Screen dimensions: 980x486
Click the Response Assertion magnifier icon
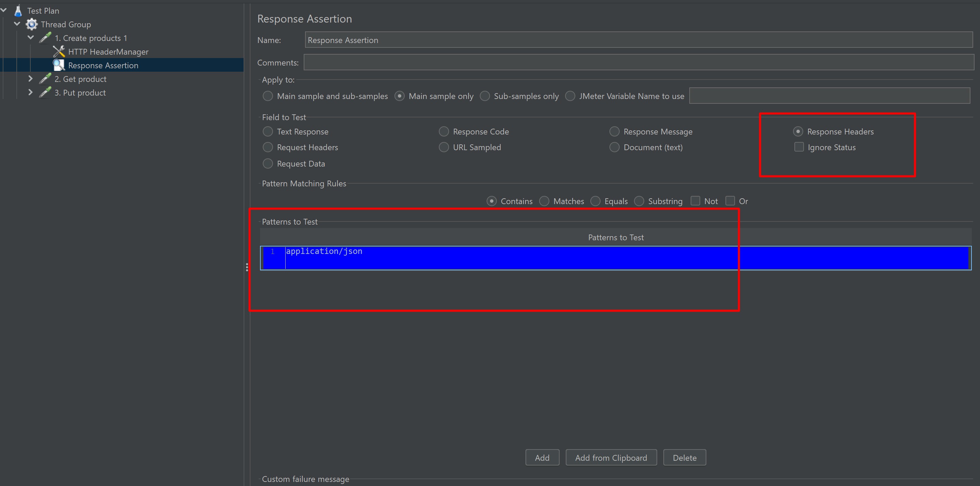(x=59, y=65)
